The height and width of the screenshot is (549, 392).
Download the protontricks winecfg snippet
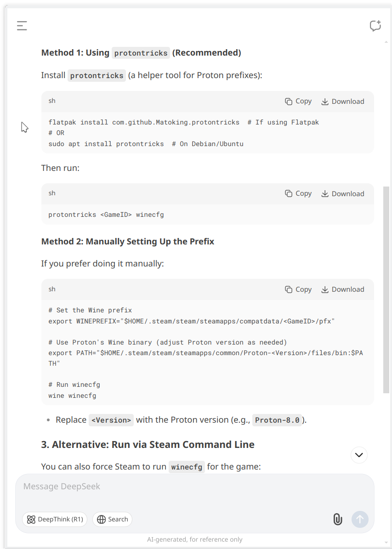point(342,194)
